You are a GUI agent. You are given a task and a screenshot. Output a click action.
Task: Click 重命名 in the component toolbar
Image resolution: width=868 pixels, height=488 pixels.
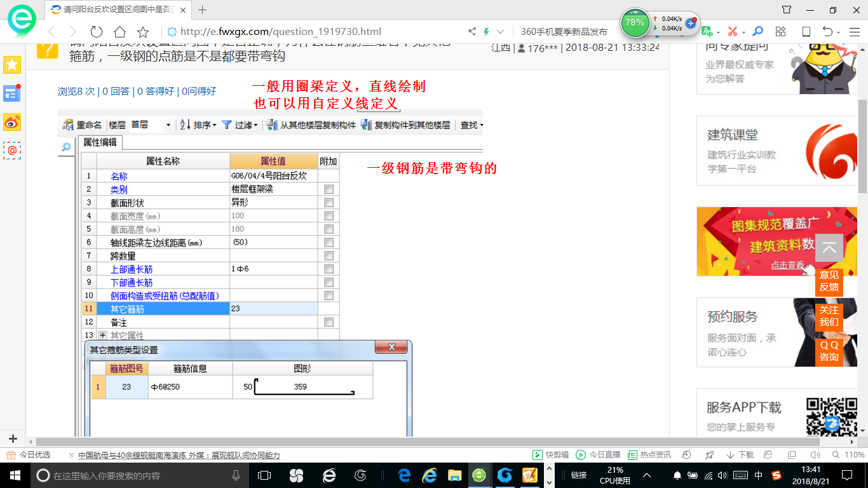(x=83, y=125)
